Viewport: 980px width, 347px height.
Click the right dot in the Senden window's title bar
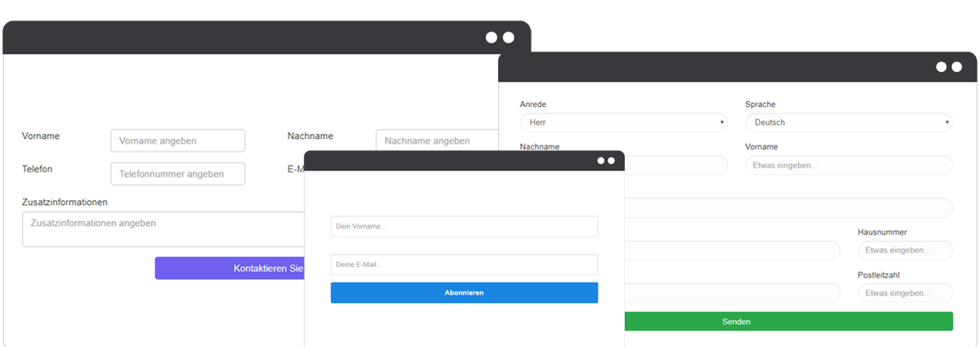pos(956,67)
